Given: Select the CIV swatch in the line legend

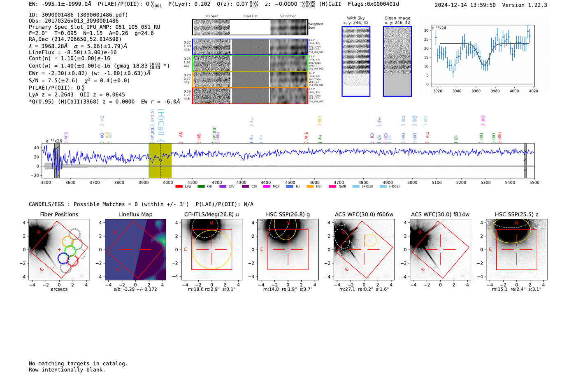Looking at the screenshot, I should (223, 186).
